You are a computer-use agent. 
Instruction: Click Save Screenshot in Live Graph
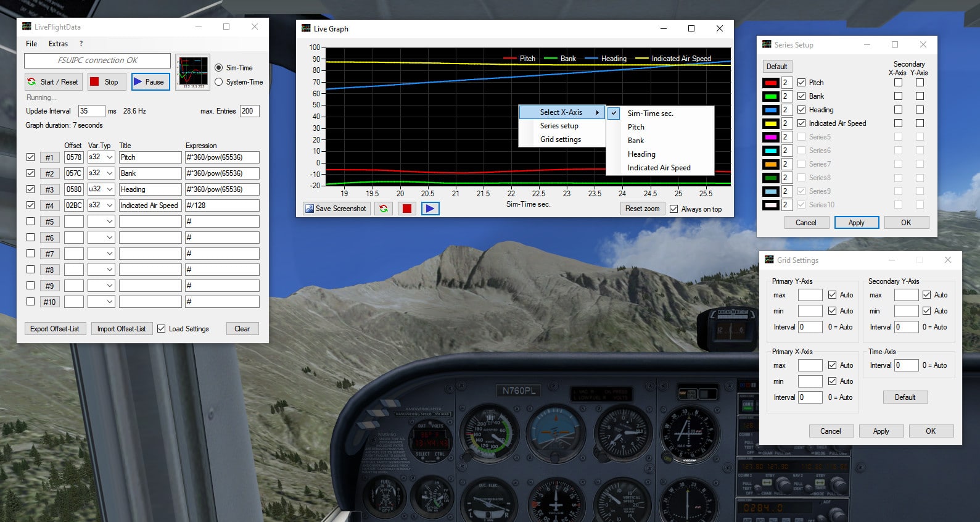(336, 209)
